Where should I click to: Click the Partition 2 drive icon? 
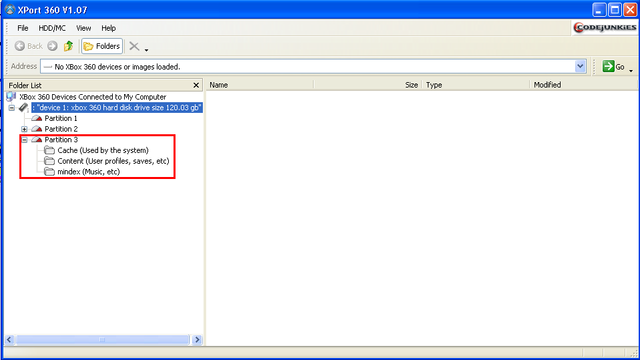click(37, 129)
